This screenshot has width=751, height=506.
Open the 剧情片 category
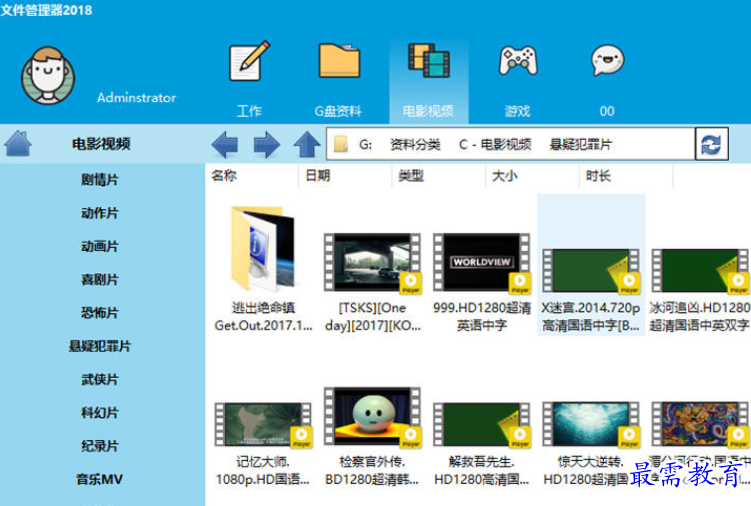click(x=100, y=180)
